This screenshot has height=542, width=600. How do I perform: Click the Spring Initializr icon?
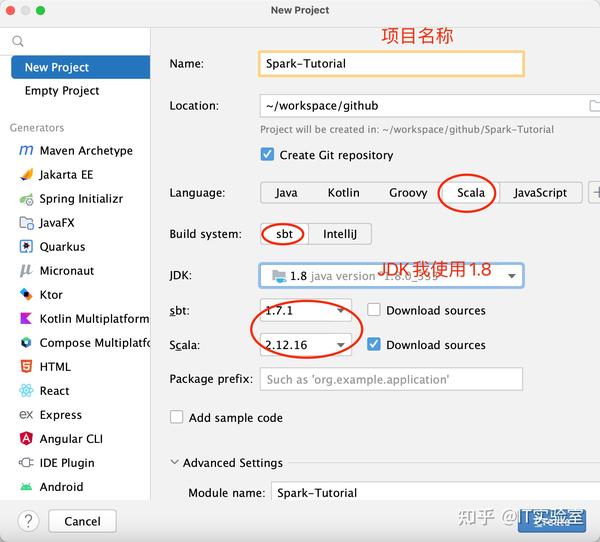click(x=26, y=199)
